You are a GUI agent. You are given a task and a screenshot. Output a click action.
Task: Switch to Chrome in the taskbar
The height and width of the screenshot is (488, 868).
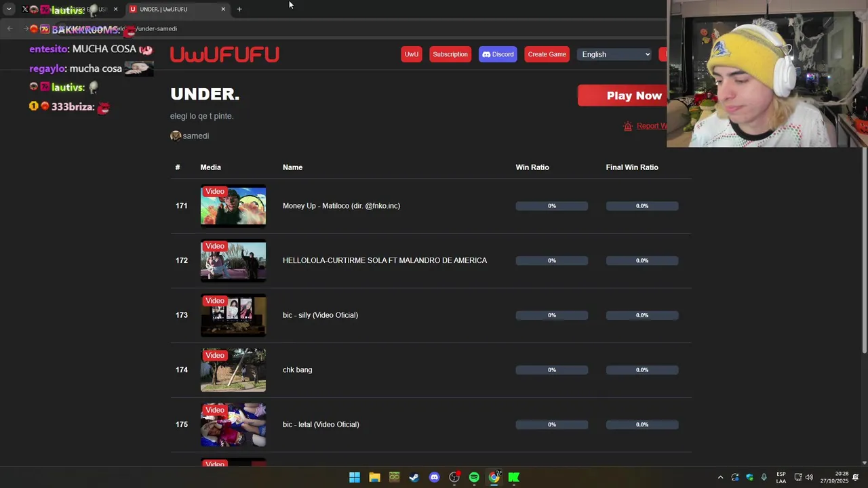(494, 477)
